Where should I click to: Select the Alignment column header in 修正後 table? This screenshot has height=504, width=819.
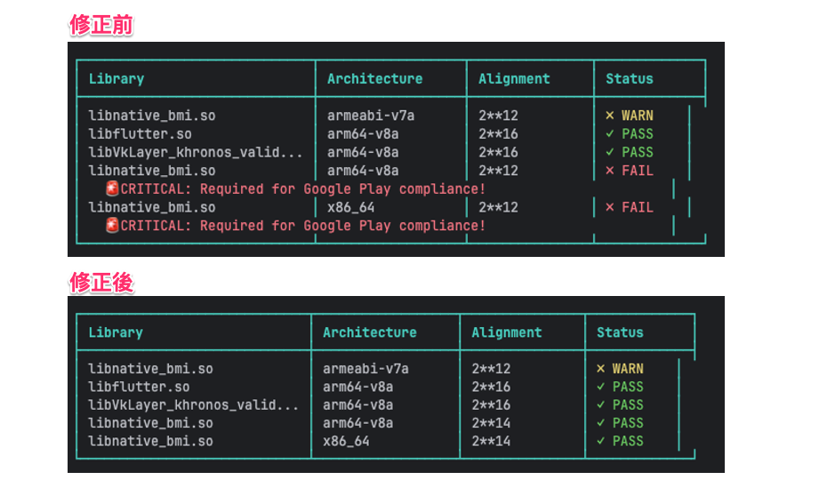[506, 332]
